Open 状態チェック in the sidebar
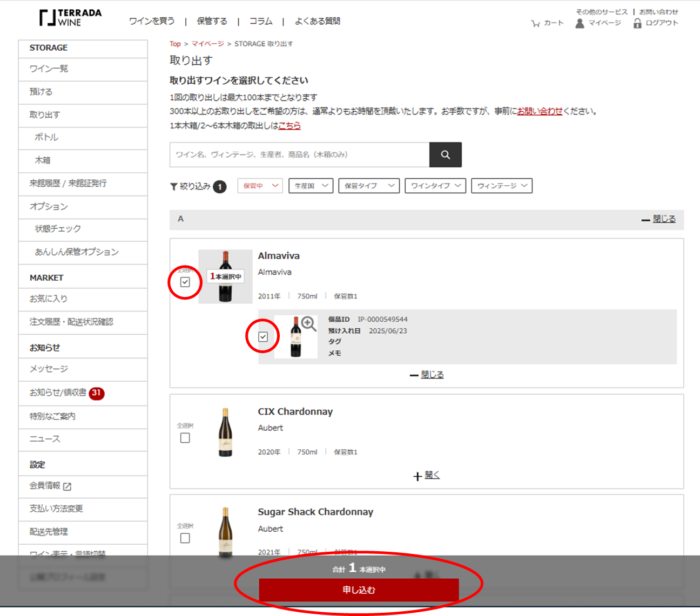 pos(83,229)
